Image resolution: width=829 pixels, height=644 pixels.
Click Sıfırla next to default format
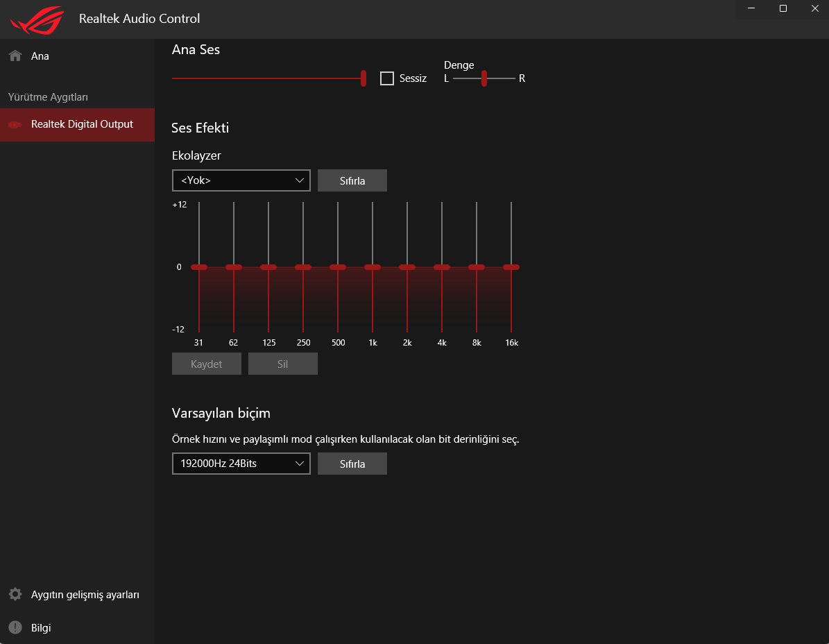coord(352,464)
